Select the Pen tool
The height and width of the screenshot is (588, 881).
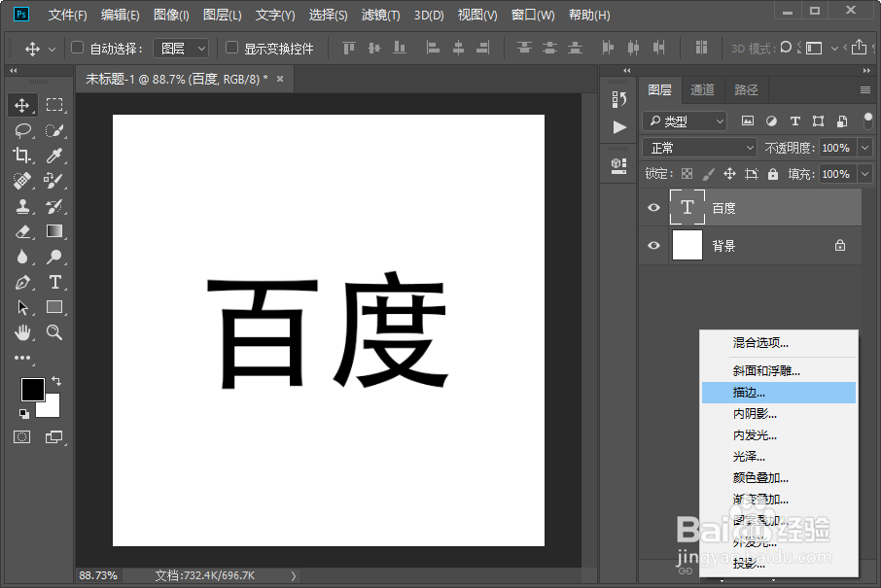(x=22, y=282)
